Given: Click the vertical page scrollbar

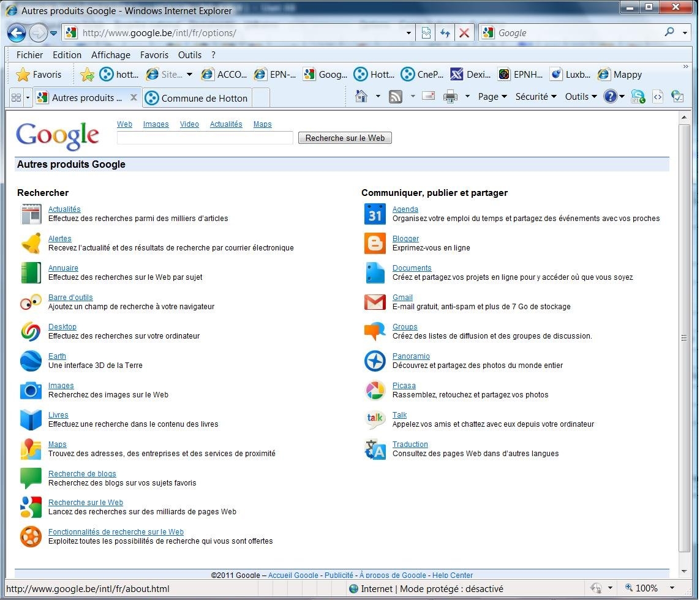Looking at the screenshot, I should [x=684, y=337].
